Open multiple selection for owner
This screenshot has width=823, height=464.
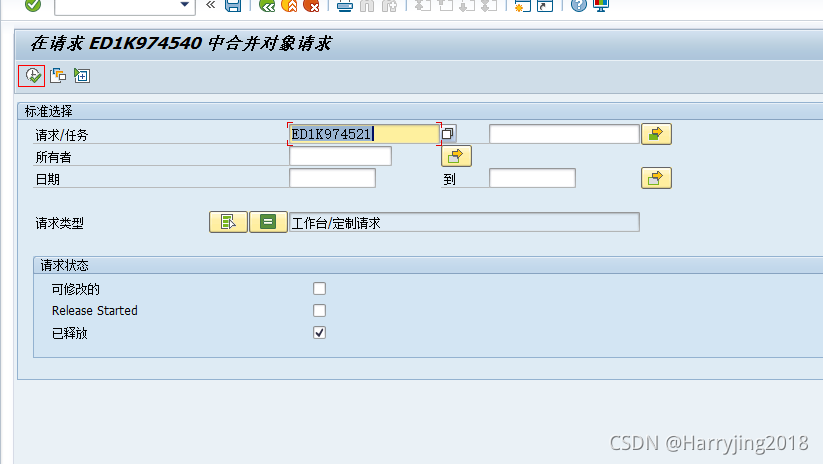coord(456,156)
